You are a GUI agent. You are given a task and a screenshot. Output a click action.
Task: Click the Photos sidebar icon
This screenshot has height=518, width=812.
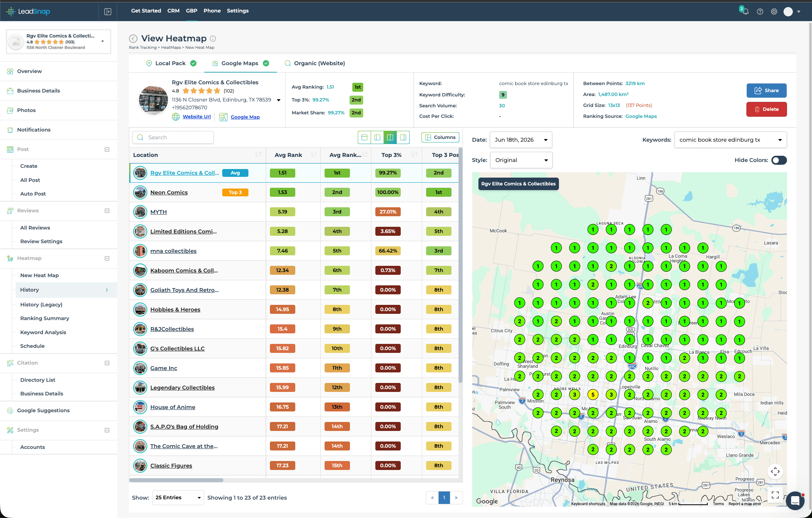tap(10, 110)
